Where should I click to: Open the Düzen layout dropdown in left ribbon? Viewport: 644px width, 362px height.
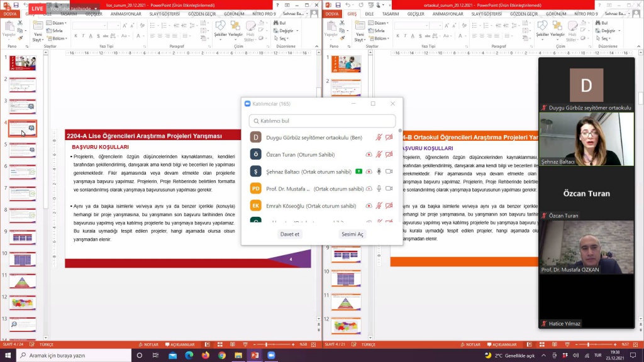(58, 23)
